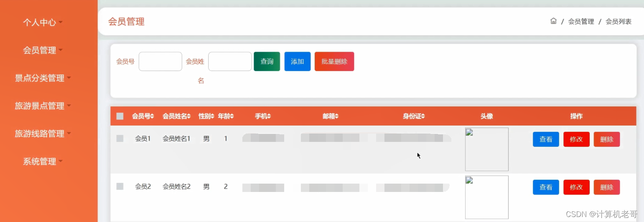Edit 会员1 using 修改 button
The width and height of the screenshot is (644, 222).
click(x=576, y=139)
